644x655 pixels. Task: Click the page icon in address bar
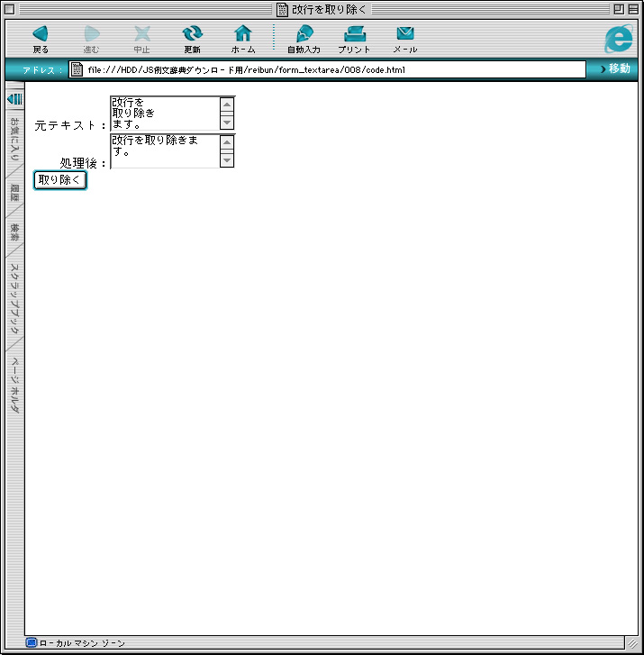click(x=77, y=69)
